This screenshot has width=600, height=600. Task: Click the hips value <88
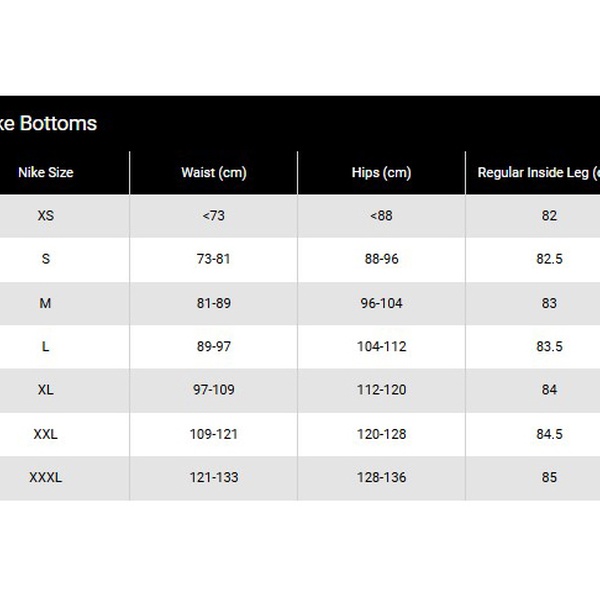click(x=381, y=216)
